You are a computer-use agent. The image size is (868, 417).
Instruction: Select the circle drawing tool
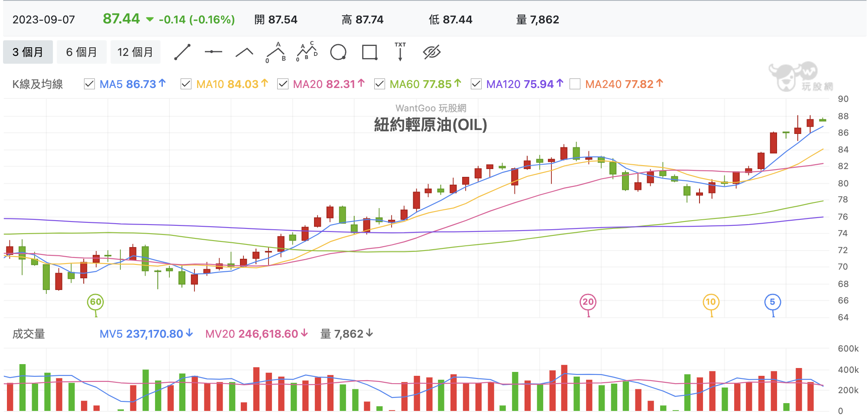338,52
